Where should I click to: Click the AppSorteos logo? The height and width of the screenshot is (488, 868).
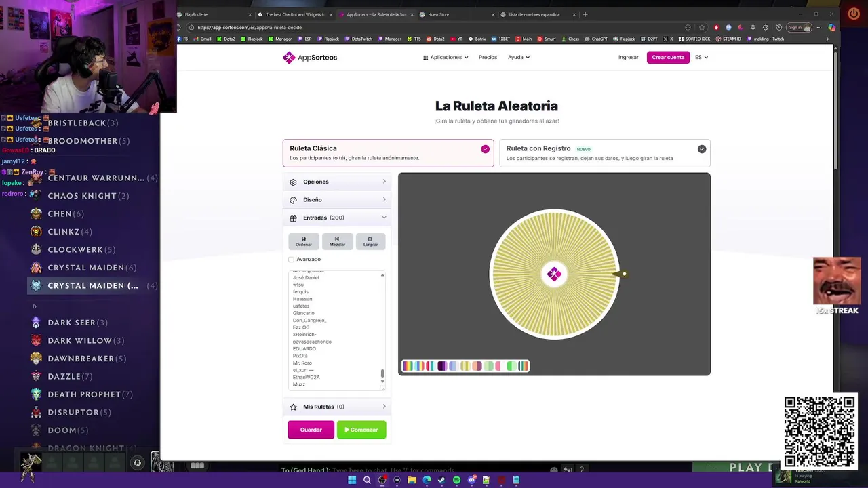(x=310, y=58)
